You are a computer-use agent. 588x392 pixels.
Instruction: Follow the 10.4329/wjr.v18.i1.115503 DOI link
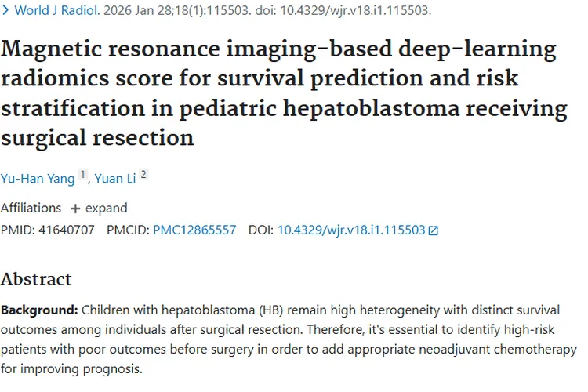(350, 230)
